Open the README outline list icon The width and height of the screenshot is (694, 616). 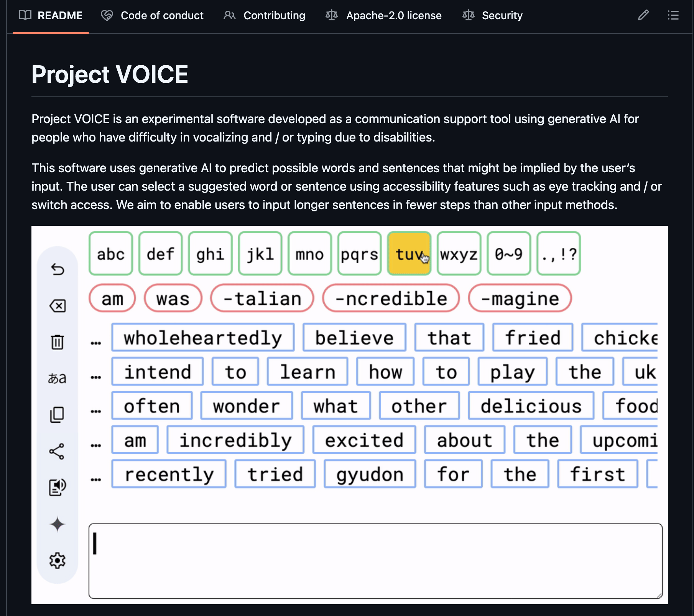pyautogui.click(x=673, y=15)
